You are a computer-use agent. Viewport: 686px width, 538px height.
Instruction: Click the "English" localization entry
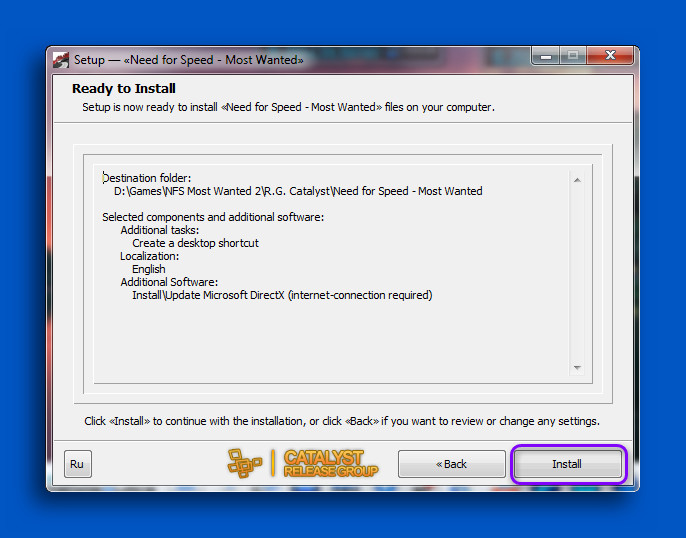pyautogui.click(x=149, y=269)
